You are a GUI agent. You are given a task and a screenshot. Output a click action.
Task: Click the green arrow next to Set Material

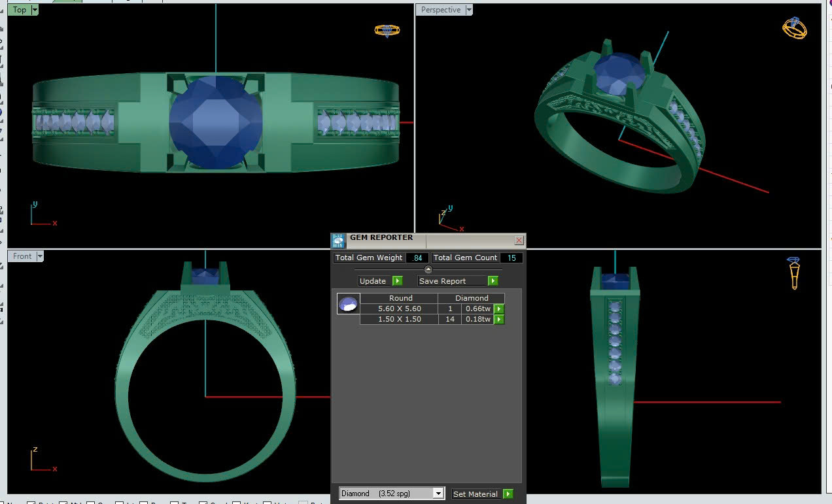click(508, 494)
